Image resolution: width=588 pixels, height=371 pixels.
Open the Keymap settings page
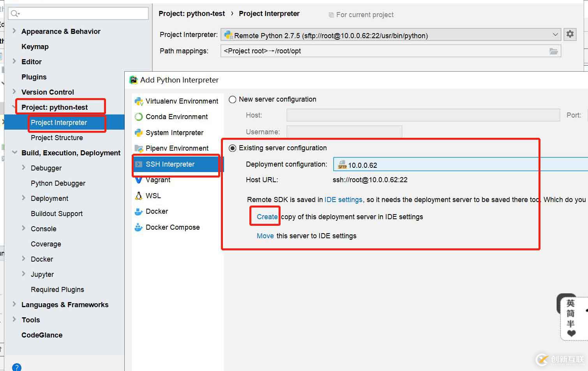click(35, 47)
